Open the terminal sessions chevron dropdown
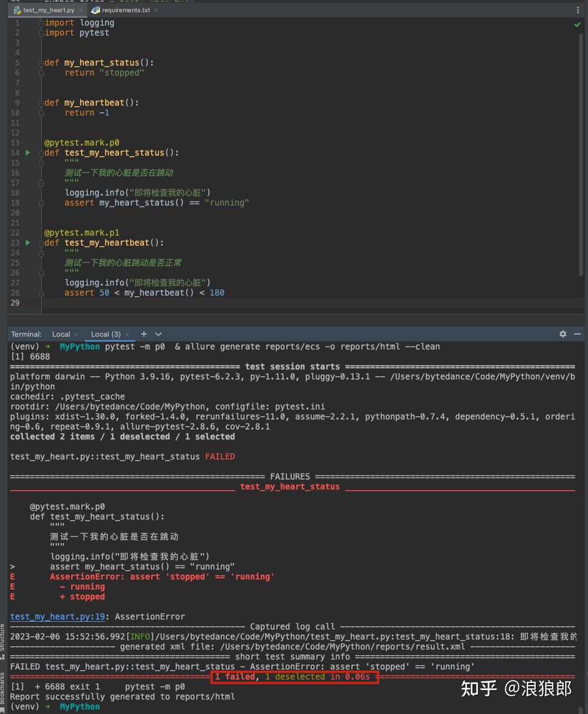This screenshot has height=714, width=588. [159, 334]
